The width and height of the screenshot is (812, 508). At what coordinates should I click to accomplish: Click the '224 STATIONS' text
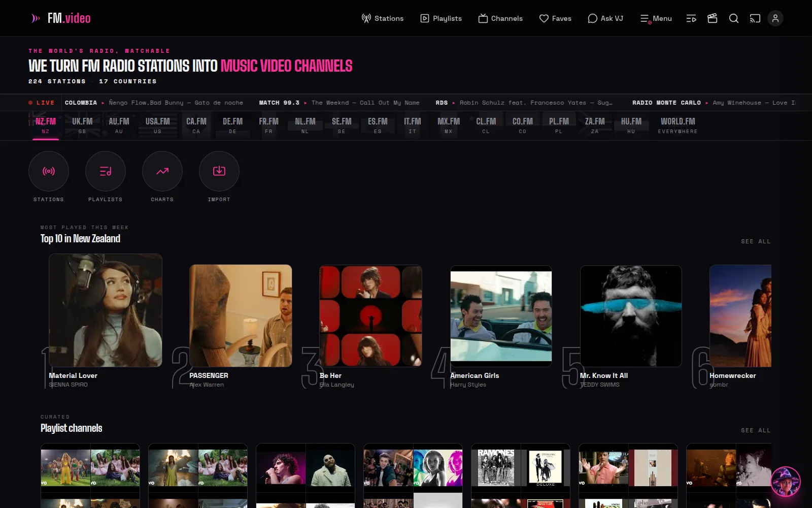pyautogui.click(x=57, y=81)
